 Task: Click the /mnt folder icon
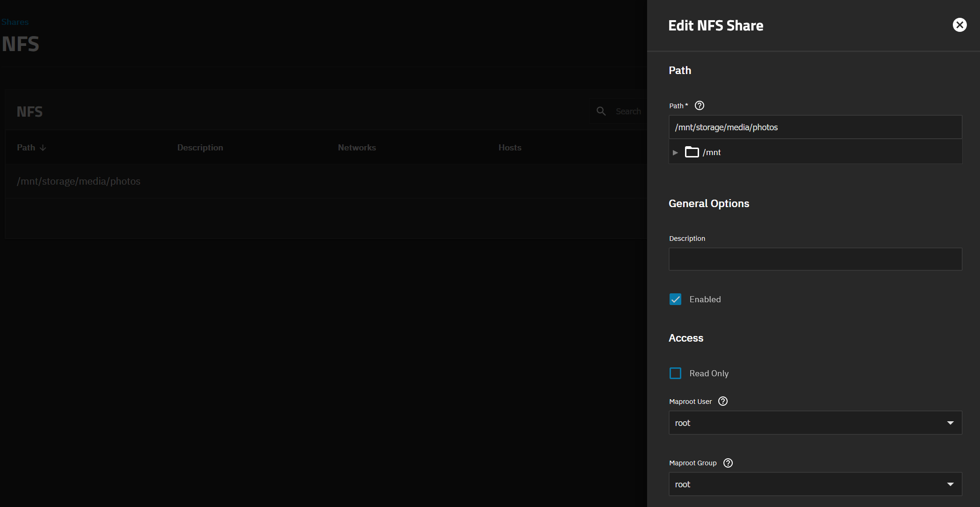692,152
